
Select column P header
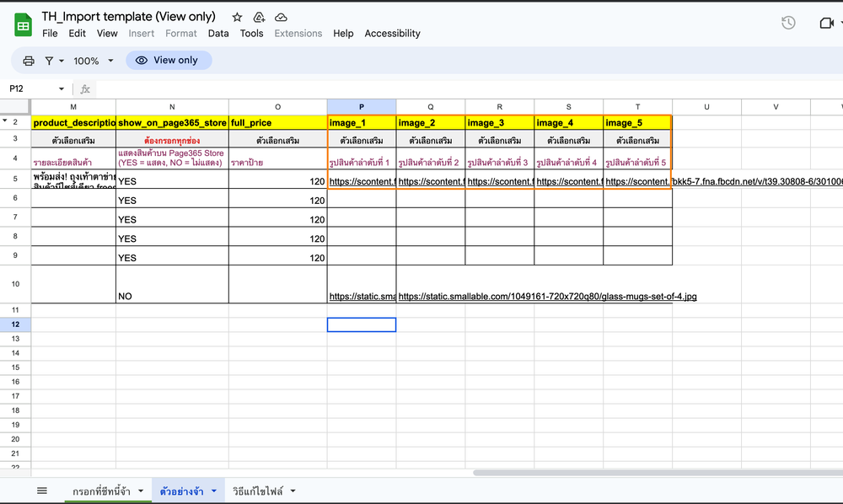[x=362, y=107]
